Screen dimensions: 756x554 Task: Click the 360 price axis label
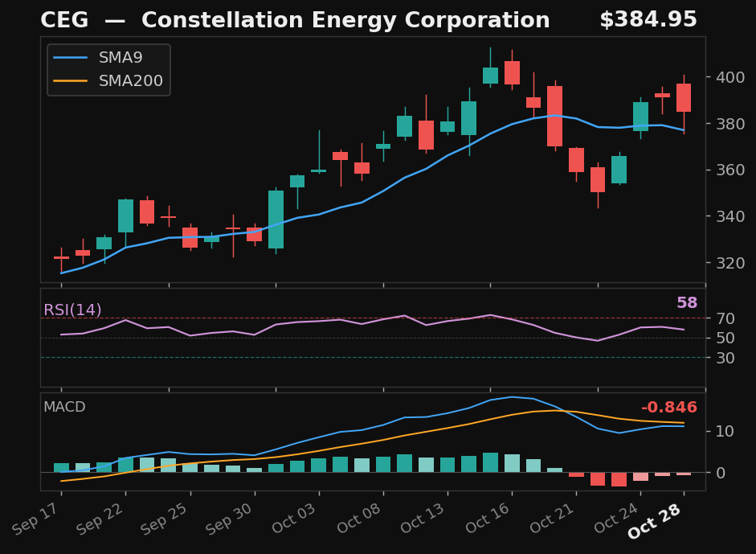coord(730,170)
